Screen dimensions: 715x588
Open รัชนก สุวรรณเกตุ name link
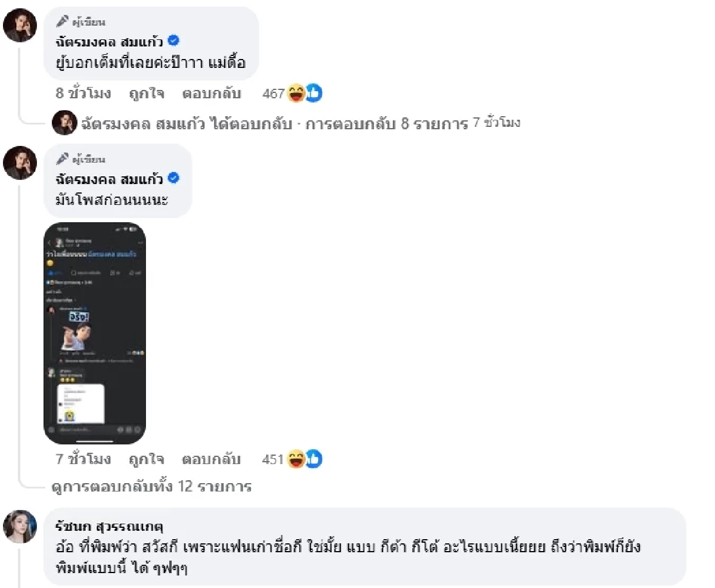[108, 527]
